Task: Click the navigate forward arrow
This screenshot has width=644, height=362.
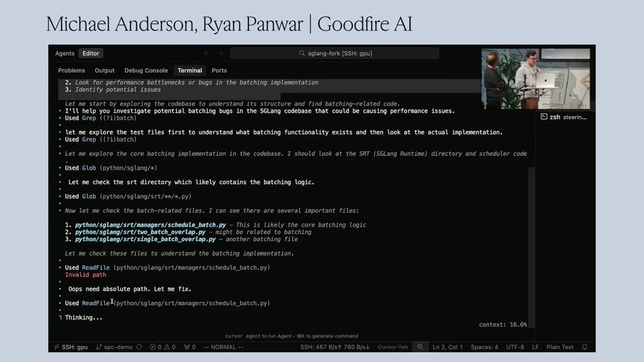Action: coord(220,53)
